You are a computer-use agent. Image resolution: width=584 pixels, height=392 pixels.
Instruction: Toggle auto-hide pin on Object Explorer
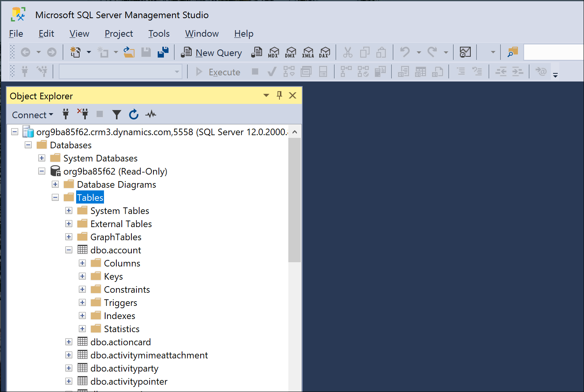(279, 95)
